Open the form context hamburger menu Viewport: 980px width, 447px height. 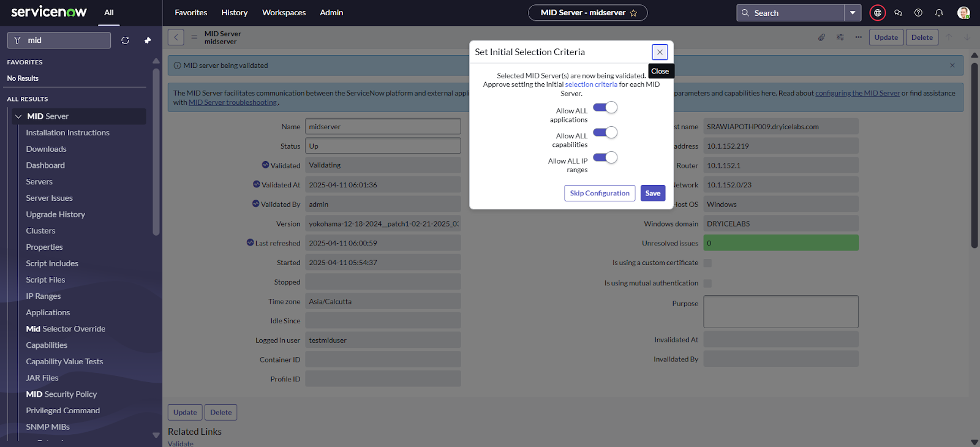(194, 37)
